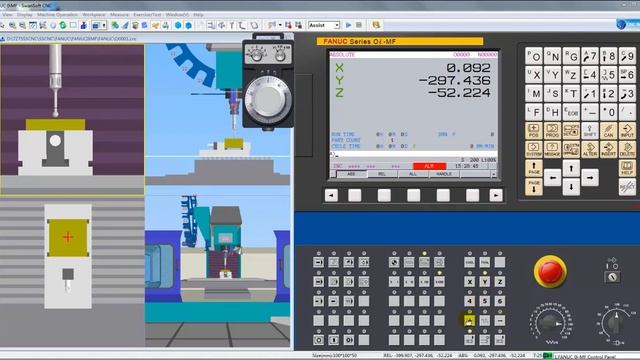Tap the cursor up arrow key

coord(571,168)
